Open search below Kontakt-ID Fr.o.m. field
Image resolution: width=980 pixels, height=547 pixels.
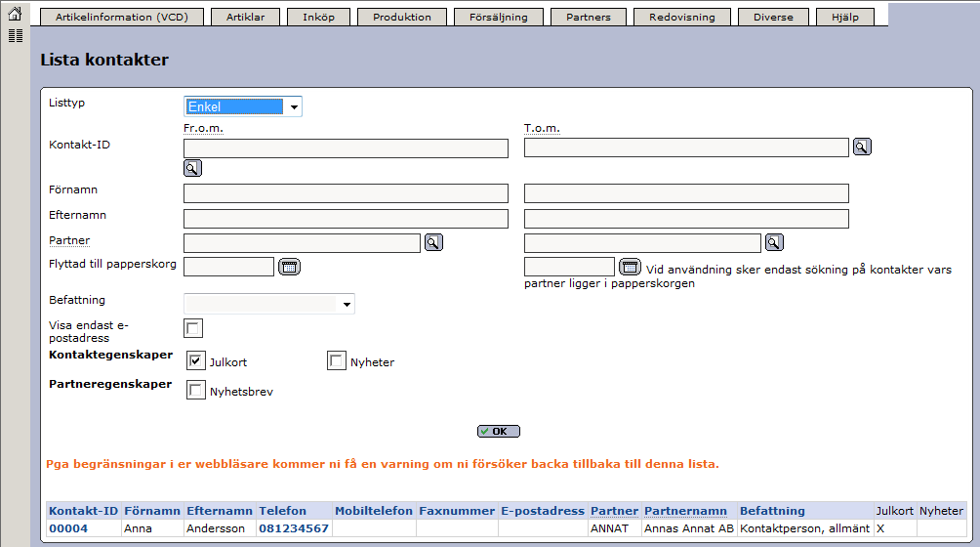click(x=192, y=168)
